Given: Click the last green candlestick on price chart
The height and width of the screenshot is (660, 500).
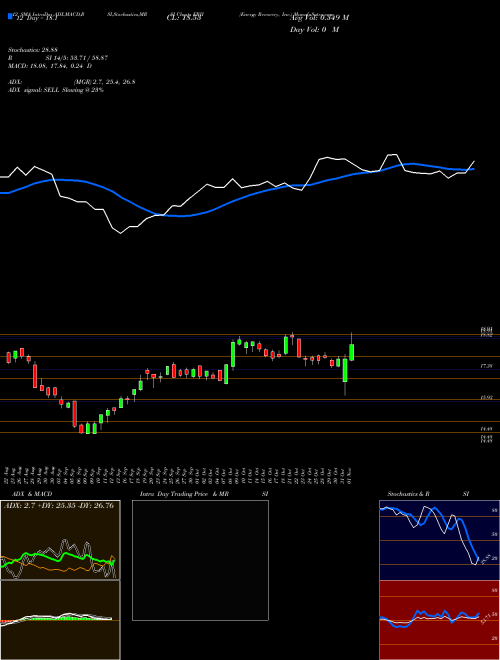Looking at the screenshot, I should [x=351, y=352].
